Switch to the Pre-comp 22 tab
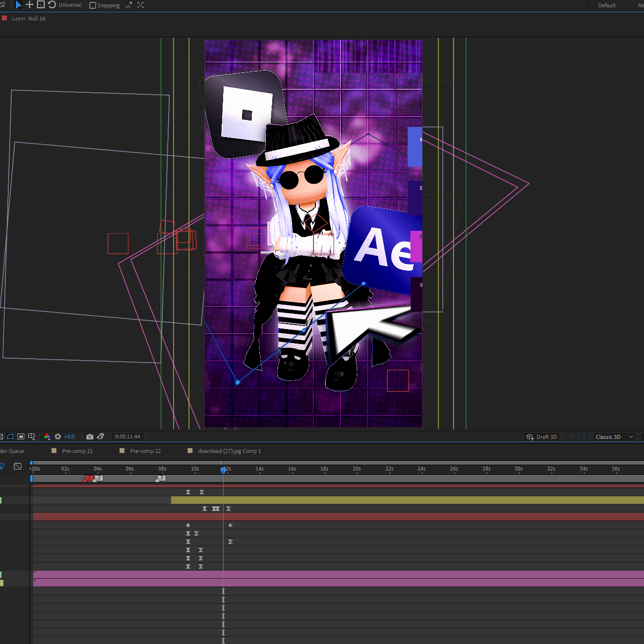644x644 pixels. coord(145,451)
